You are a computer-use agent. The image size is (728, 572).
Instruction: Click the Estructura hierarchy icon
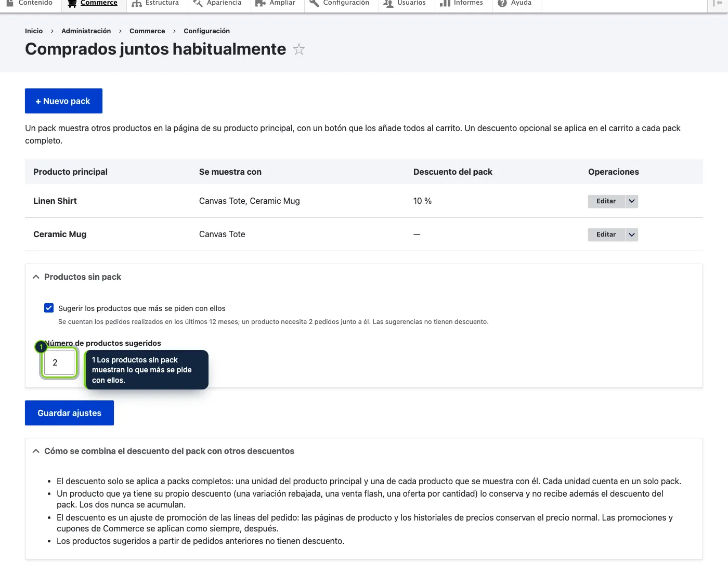(x=137, y=3)
